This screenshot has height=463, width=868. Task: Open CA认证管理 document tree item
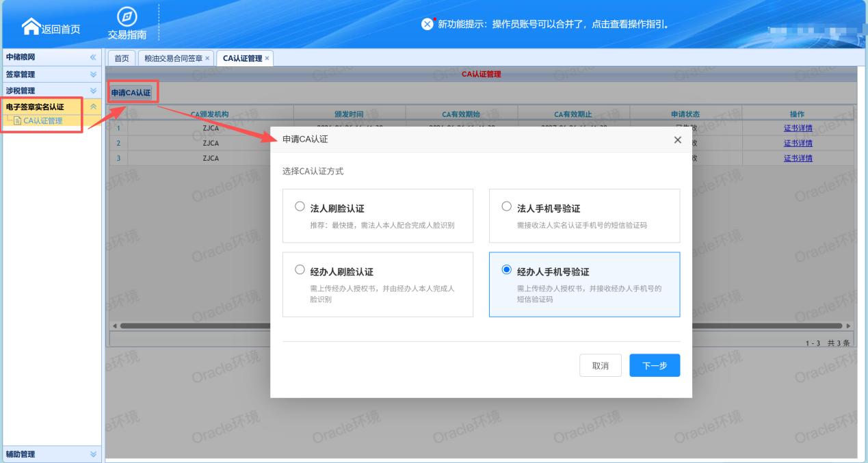(x=42, y=121)
